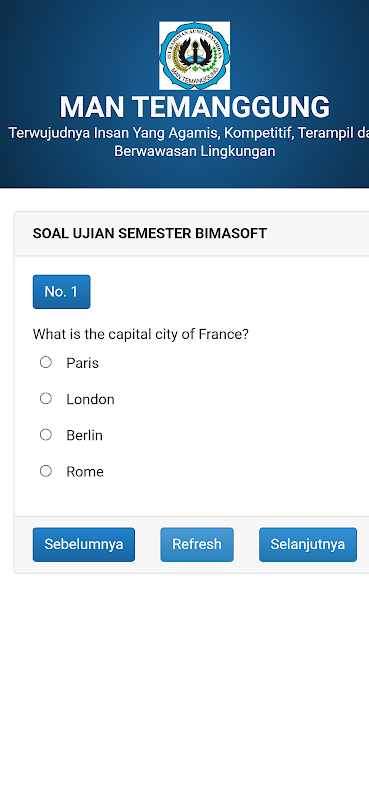This screenshot has height=800, width=369.
Task: Click the empty white area below exam panel
Action: tap(184, 684)
